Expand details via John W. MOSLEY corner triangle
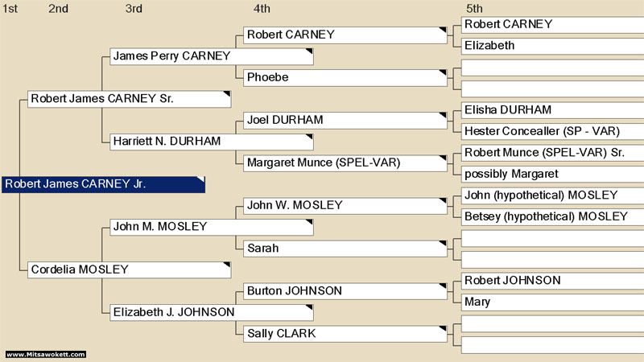Screen dimensions: 644x362 442,200
